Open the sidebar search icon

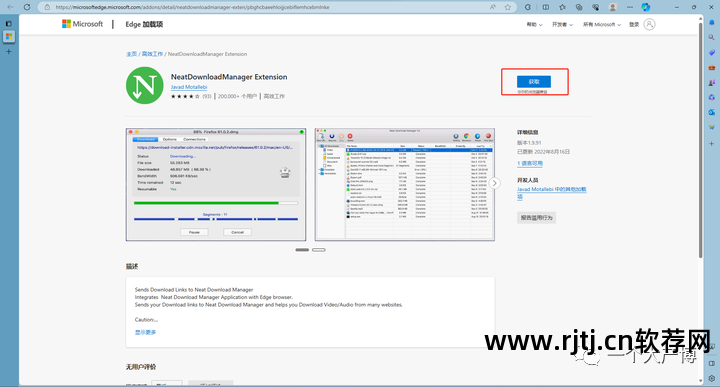712,37
